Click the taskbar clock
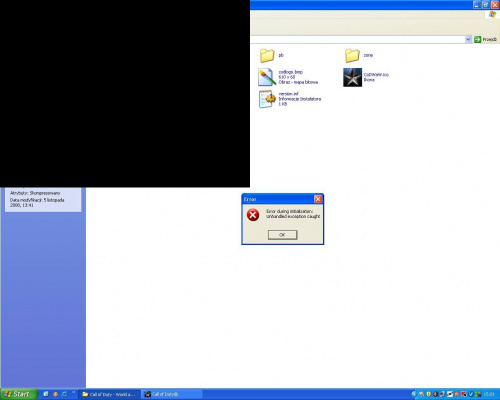The width and height of the screenshot is (500, 400). pyautogui.click(x=489, y=394)
